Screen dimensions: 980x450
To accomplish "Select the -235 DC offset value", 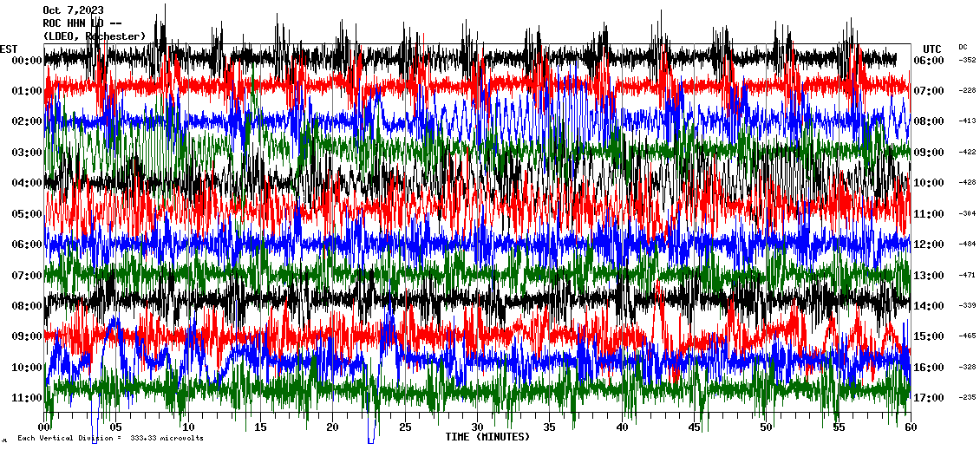I will pyautogui.click(x=967, y=398).
